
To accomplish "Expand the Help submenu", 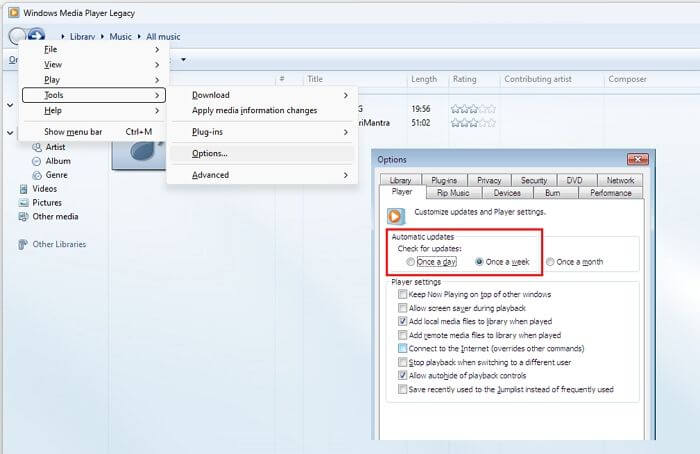I will point(94,110).
